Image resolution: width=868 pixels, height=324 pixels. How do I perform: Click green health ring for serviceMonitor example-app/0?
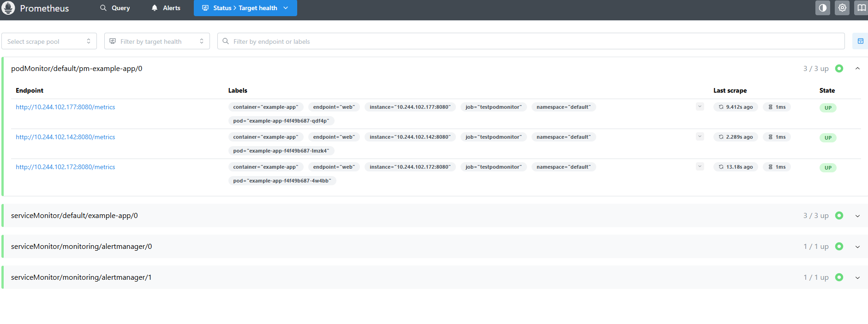[x=839, y=216]
